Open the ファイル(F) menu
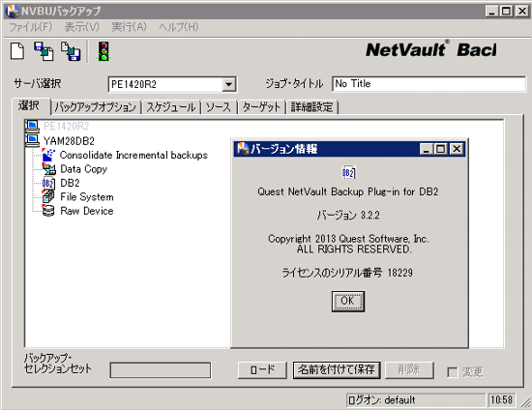 tap(31, 27)
